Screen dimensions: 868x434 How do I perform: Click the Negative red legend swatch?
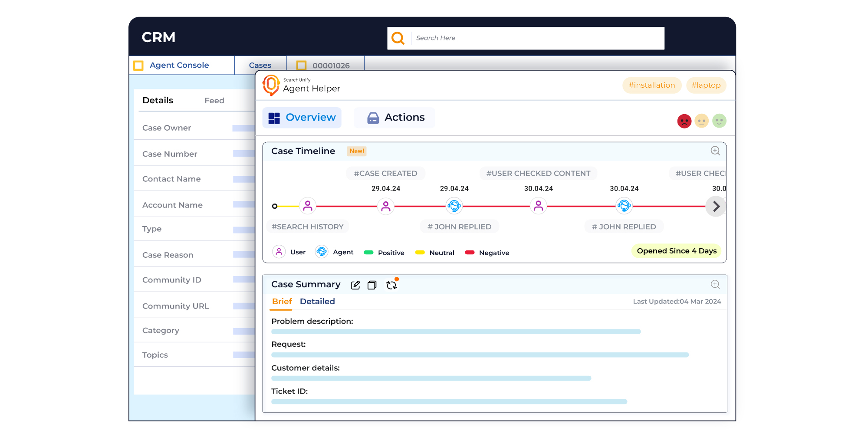click(x=470, y=253)
